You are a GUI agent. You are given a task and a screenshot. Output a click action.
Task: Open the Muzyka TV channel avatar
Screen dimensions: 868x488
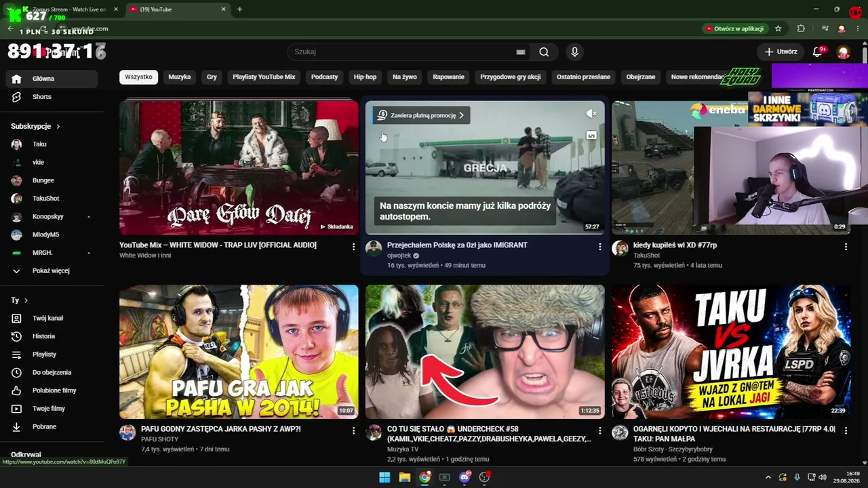(x=374, y=432)
